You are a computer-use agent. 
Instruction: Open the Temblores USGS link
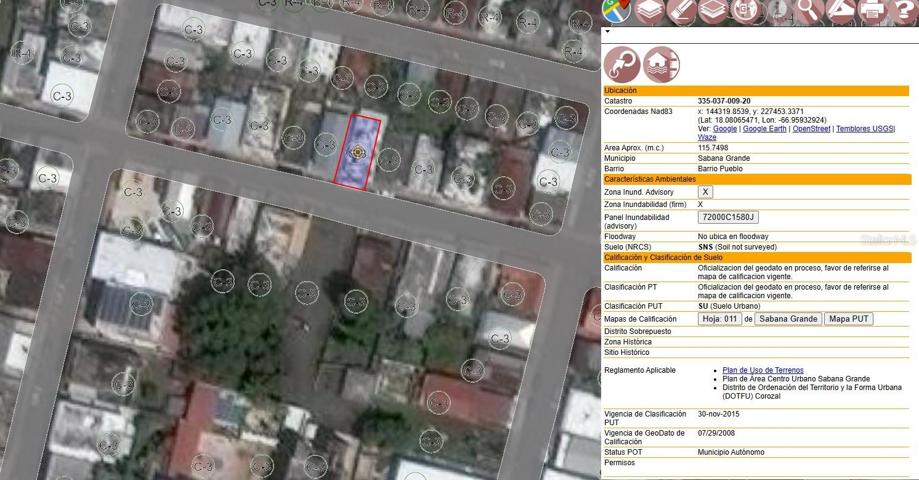point(866,129)
